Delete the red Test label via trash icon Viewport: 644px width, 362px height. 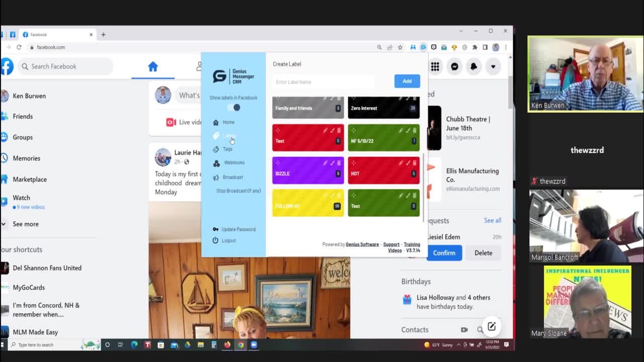pyautogui.click(x=339, y=130)
